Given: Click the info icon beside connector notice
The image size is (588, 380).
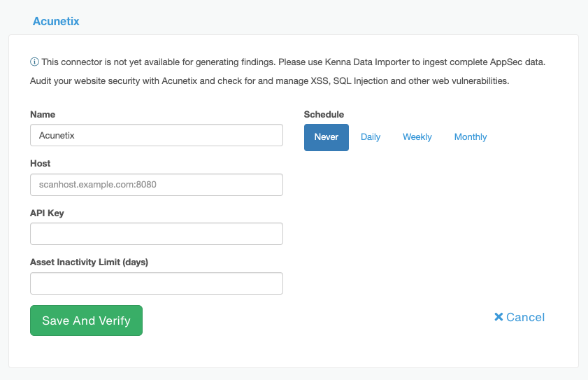Looking at the screenshot, I should pos(34,62).
